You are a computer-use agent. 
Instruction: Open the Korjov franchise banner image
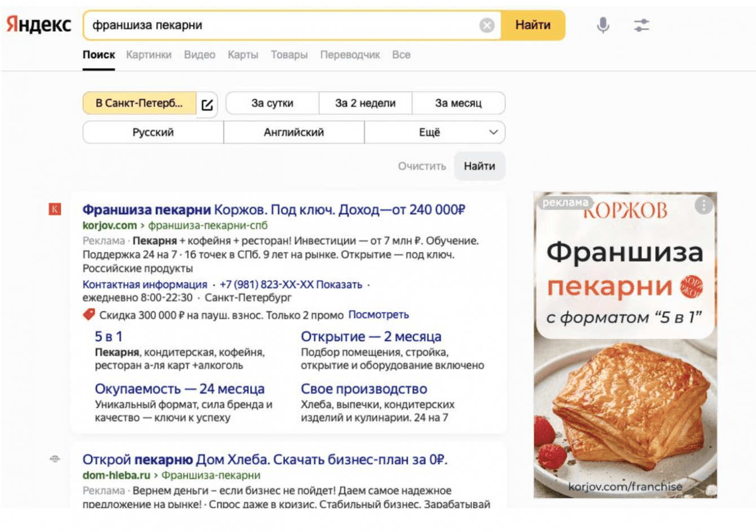point(625,395)
